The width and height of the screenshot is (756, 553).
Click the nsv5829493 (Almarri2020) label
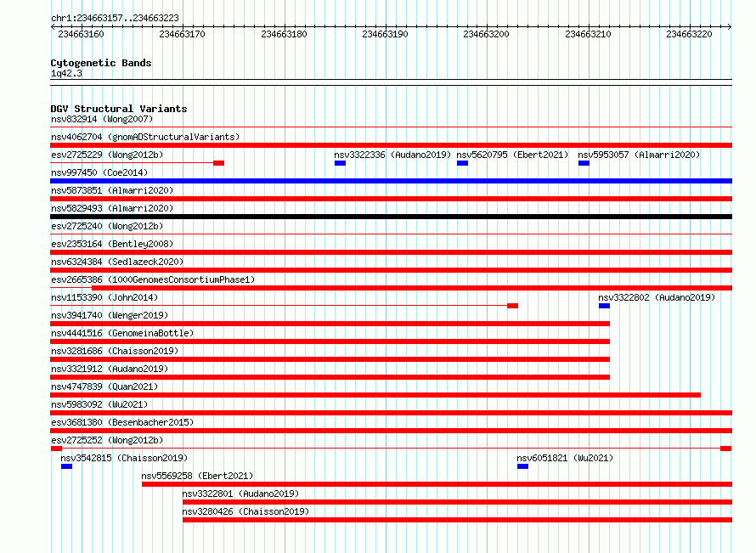click(112, 208)
